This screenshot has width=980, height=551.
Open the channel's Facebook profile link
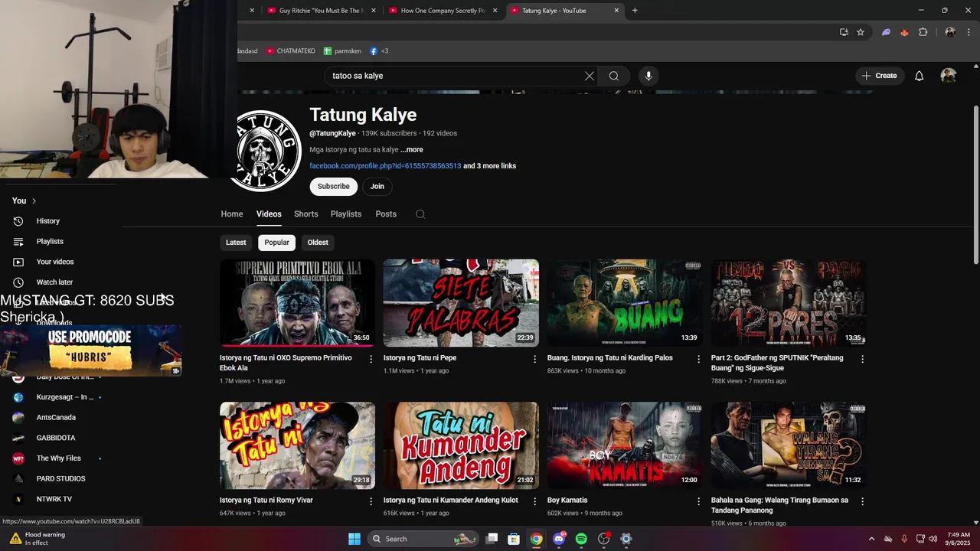pyautogui.click(x=385, y=166)
